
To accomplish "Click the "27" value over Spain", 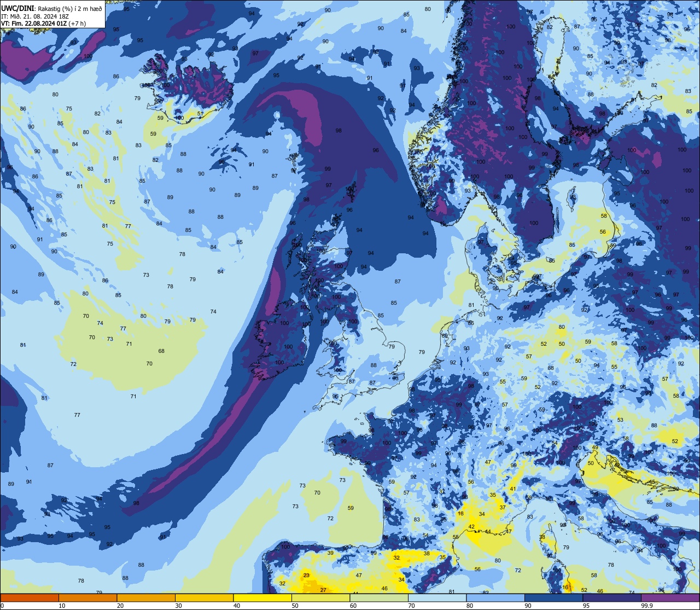I will click(323, 590).
